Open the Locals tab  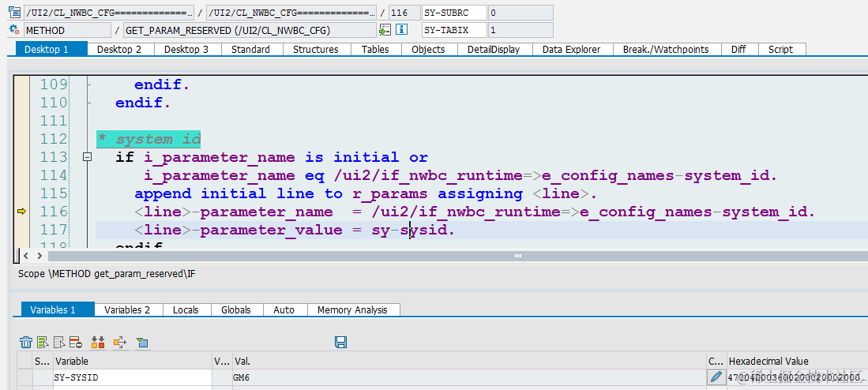(x=186, y=309)
